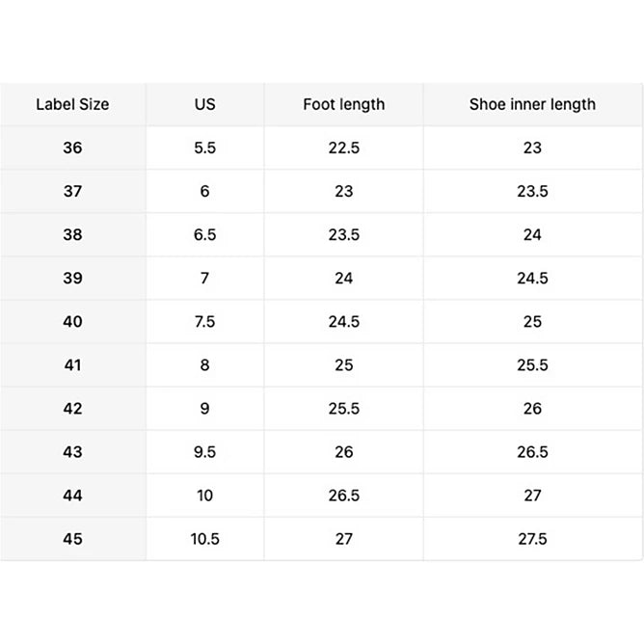The width and height of the screenshot is (644, 644).
Task: Click US size 5.5 cell
Action: [x=205, y=148]
